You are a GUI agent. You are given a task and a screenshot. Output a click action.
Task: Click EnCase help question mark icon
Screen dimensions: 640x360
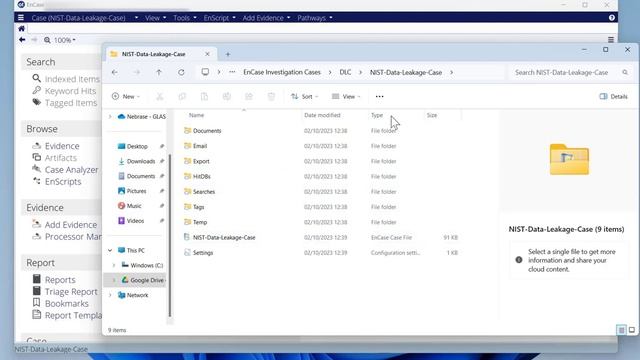(x=611, y=18)
